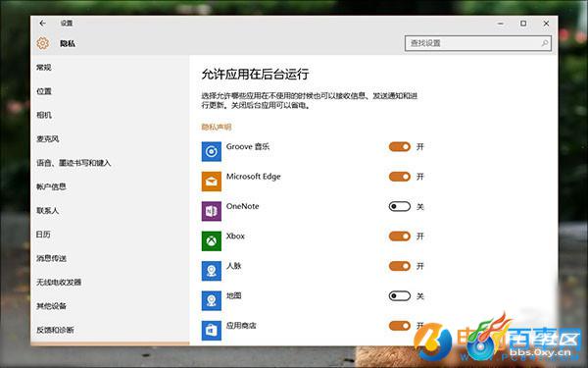Turn off Microsoft Edge background toggle
Image resolution: width=588 pixels, height=368 pixels.
coord(400,177)
